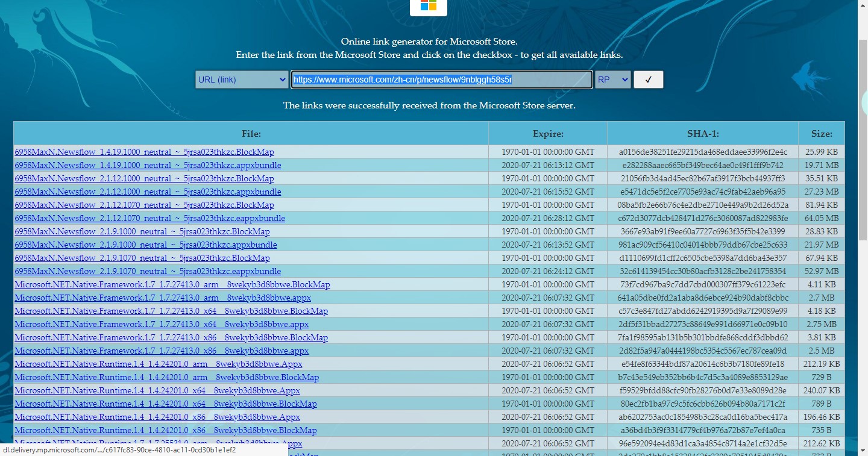Screen dimensions: 868x456
Task: Open Newsflow 2.1.12.1000 BlockMap link
Action: pyautogui.click(x=144, y=178)
